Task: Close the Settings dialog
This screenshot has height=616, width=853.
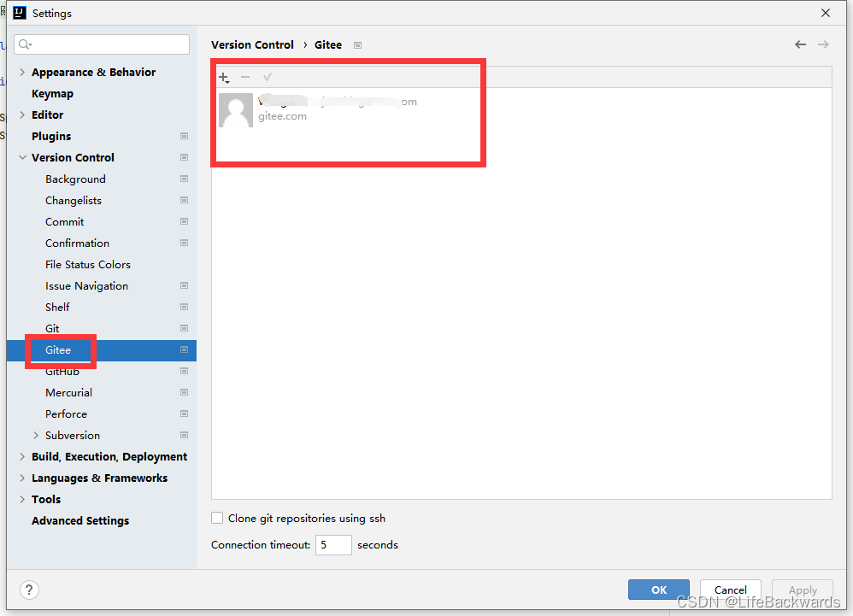Action: pyautogui.click(x=826, y=13)
